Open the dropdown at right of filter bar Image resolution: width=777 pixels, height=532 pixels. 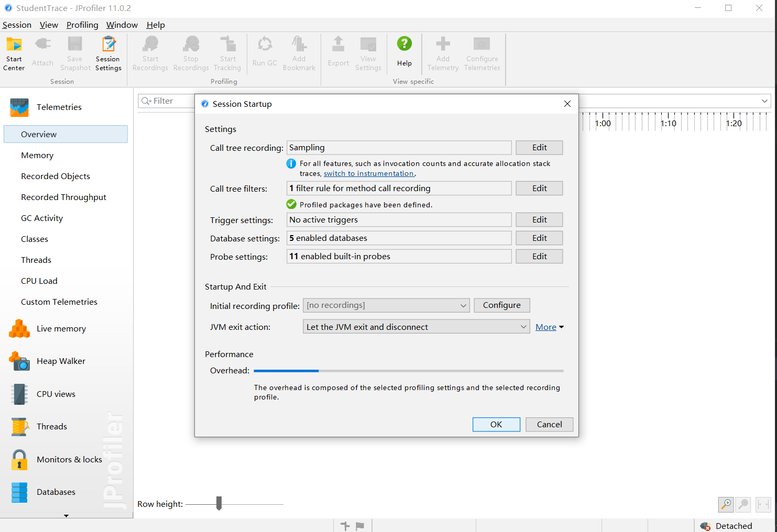coord(764,101)
